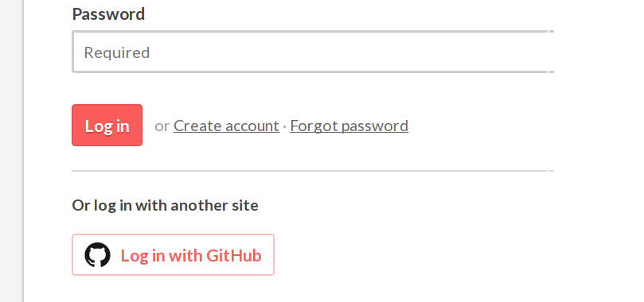
Task: Focus the Password input field
Action: (313, 52)
